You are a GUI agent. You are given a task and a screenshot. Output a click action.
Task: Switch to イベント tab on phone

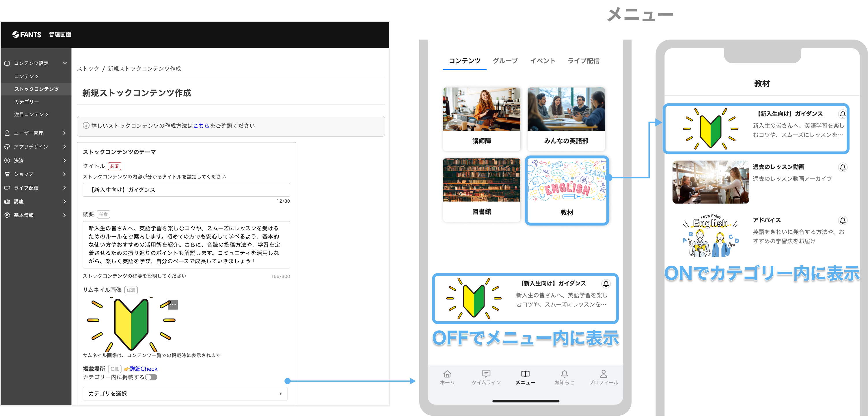543,61
